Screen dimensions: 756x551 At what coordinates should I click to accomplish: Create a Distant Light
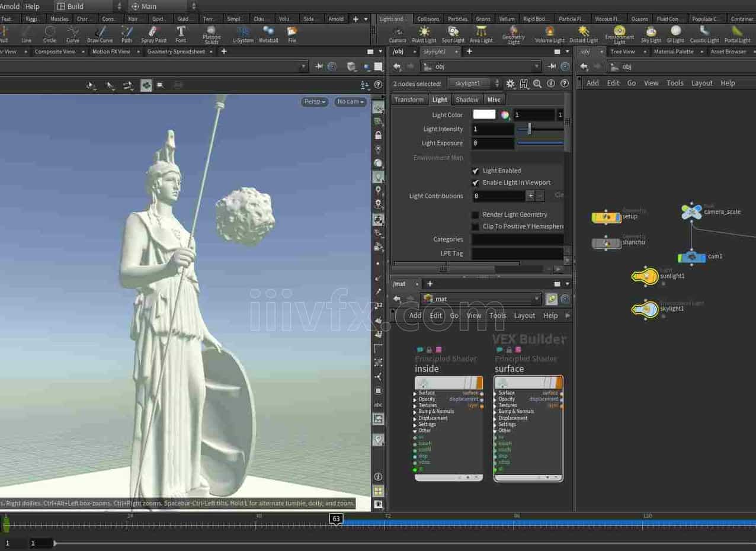(584, 34)
